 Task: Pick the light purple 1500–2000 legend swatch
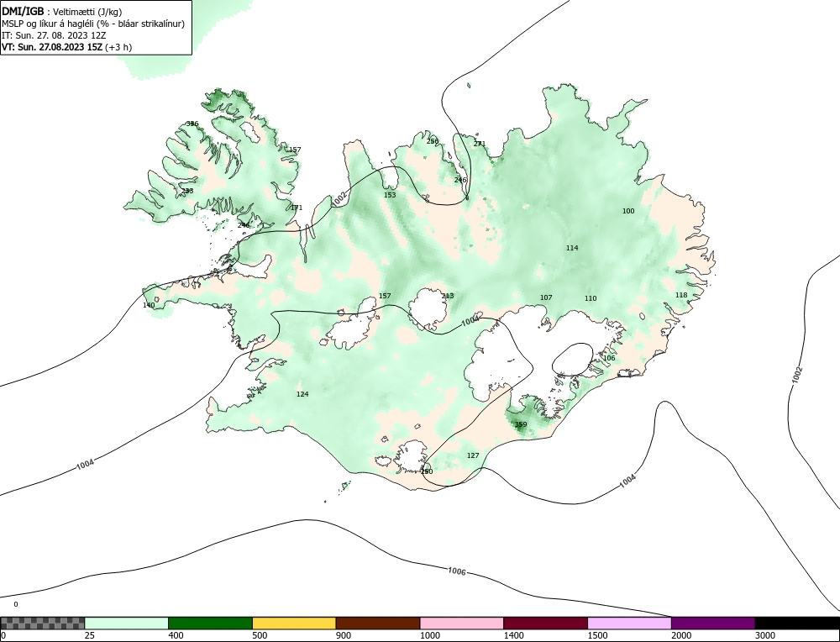point(629,623)
